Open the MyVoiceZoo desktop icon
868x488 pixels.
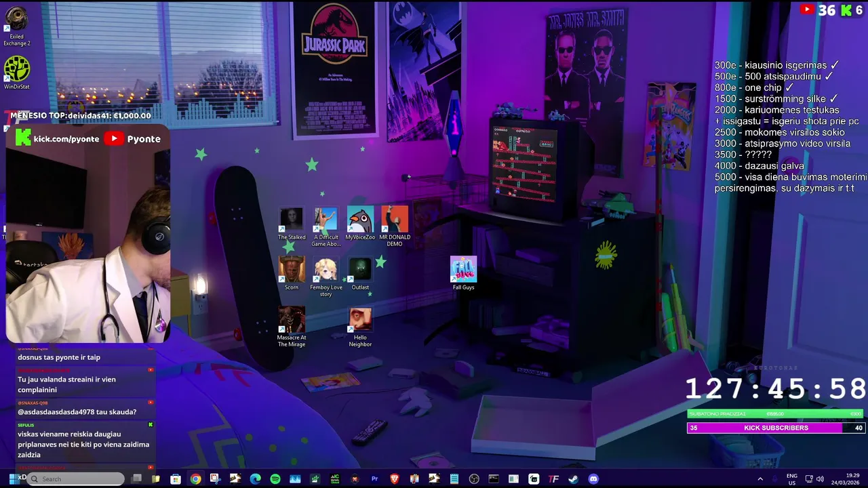360,224
